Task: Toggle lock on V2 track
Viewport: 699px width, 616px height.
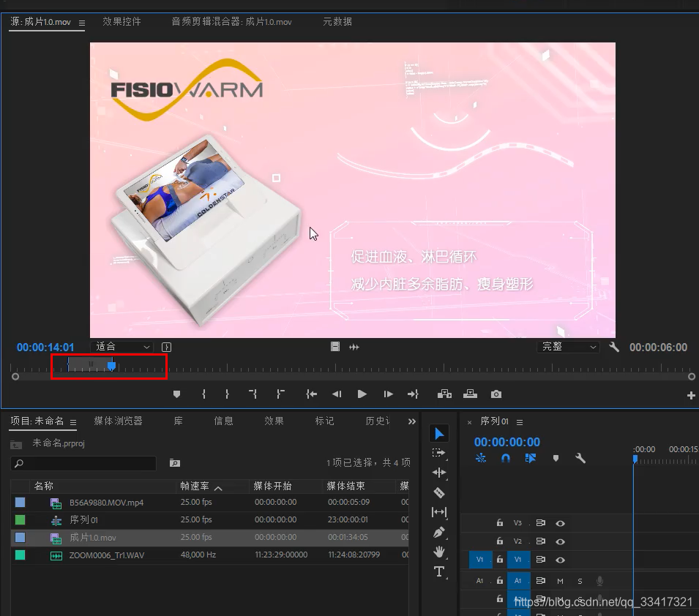Action: (x=500, y=541)
